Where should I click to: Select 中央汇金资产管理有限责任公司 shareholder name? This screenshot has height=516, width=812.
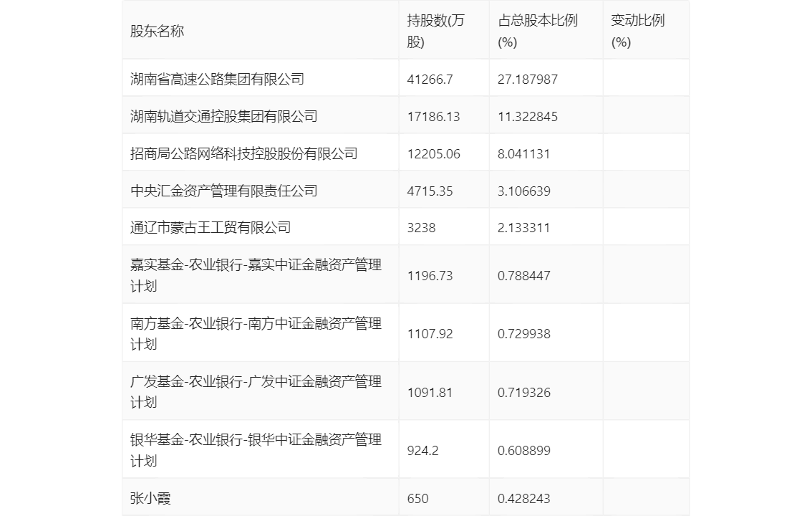223,191
